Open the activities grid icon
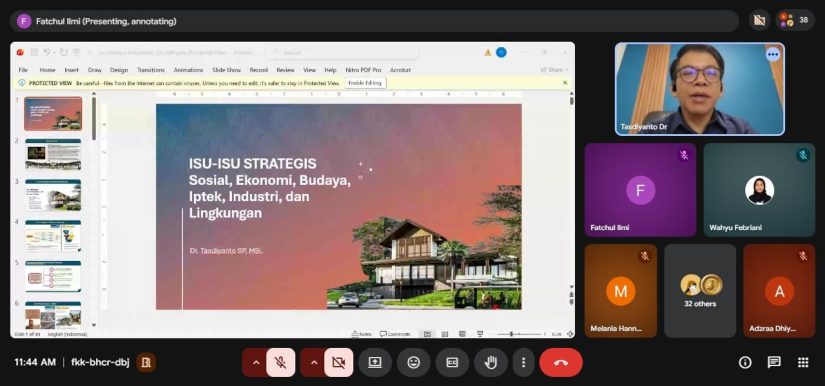Screen dimensions: 825x386 [803, 362]
